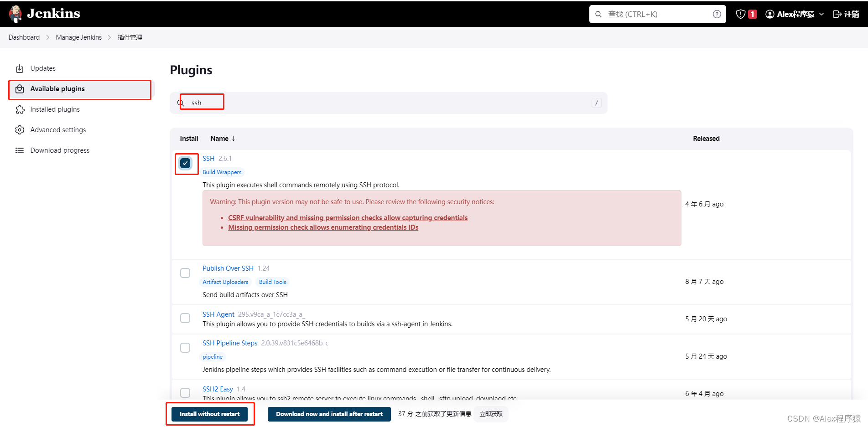Click the pipeline tag
Image resolution: width=868 pixels, height=427 pixels.
click(213, 357)
